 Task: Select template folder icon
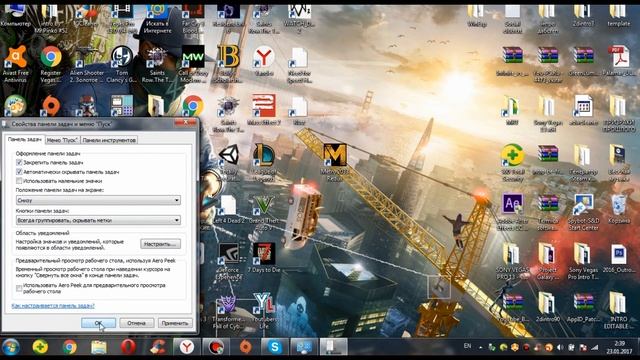[619, 16]
